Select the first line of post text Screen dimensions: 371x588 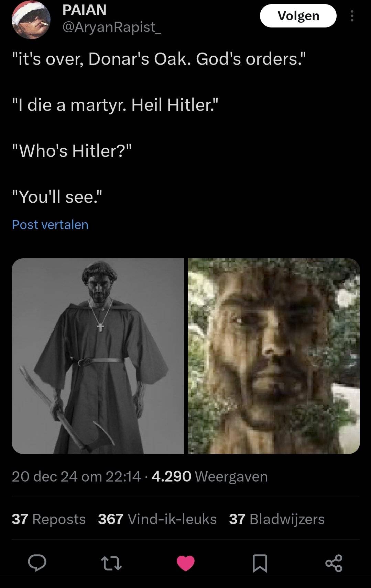(x=159, y=59)
